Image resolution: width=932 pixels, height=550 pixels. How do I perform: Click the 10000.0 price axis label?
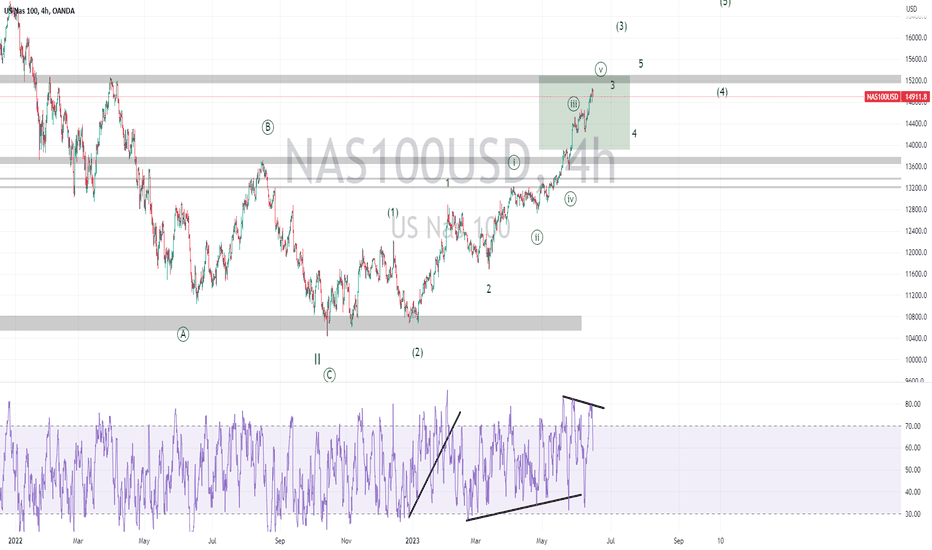click(916, 360)
